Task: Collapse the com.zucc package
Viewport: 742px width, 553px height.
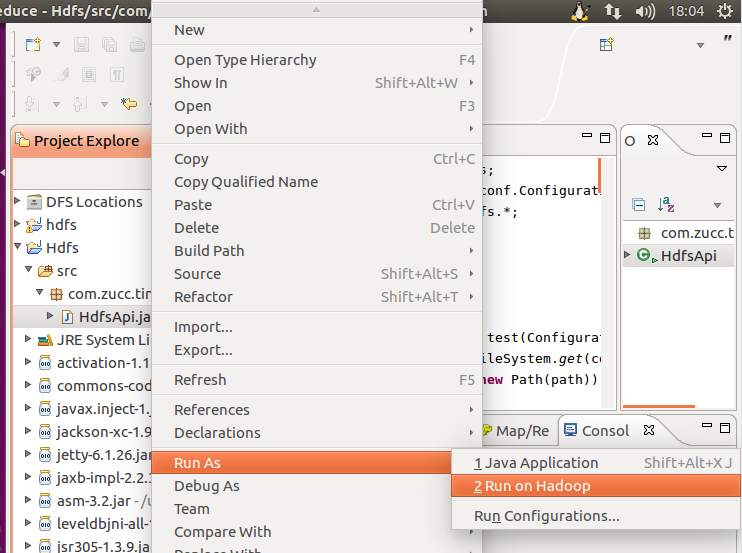Action: tap(40, 292)
